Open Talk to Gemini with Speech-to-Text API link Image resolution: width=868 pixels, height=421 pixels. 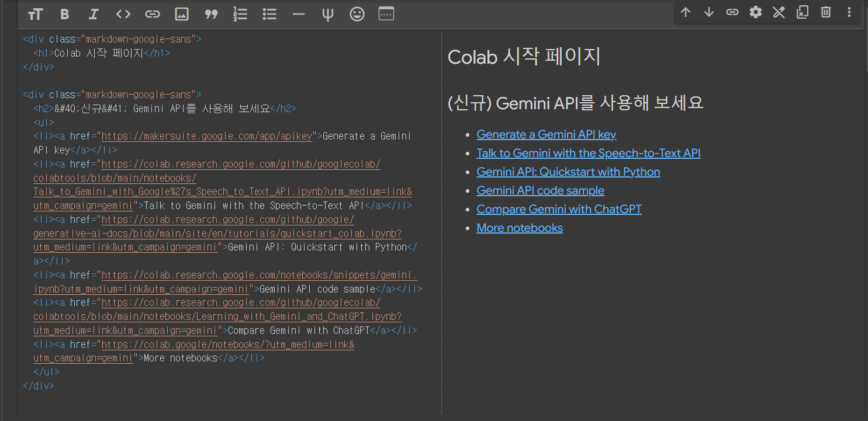589,153
